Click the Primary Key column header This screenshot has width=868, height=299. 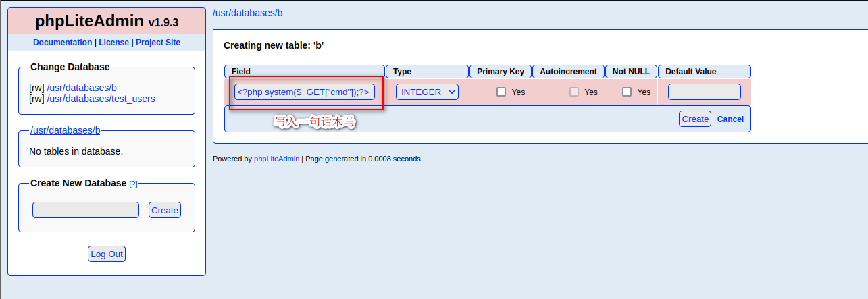click(501, 71)
